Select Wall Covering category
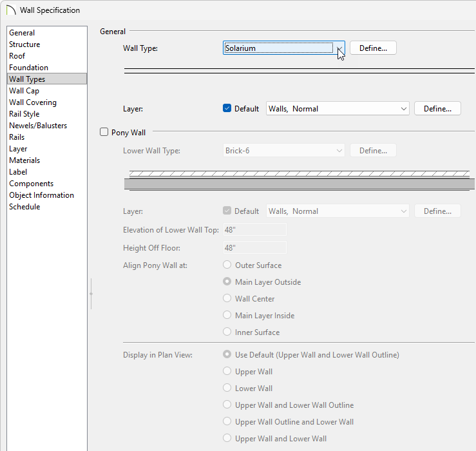Image resolution: width=476 pixels, height=451 pixels. click(x=33, y=102)
